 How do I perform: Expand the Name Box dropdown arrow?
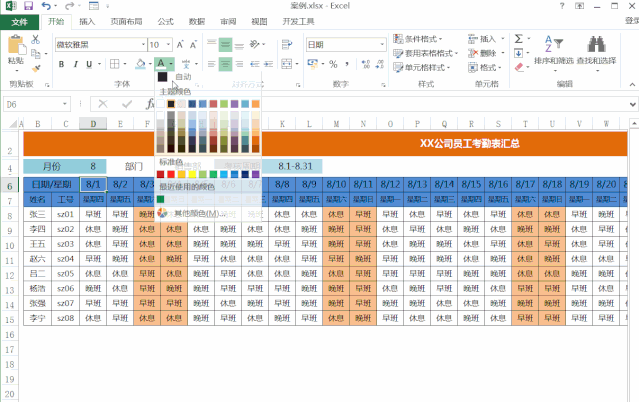click(64, 104)
